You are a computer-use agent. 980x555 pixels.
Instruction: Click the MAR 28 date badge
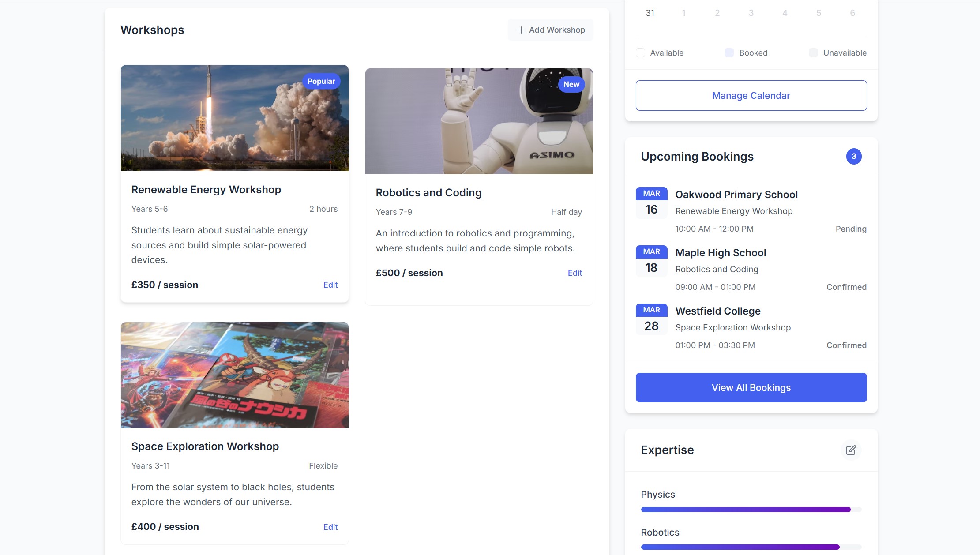(651, 319)
